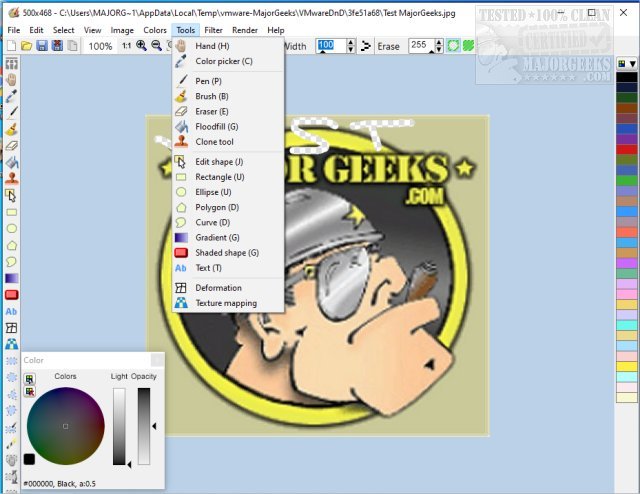Toggle second green eraser mode icon
The height and width of the screenshot is (494, 640).
pyautogui.click(x=468, y=46)
